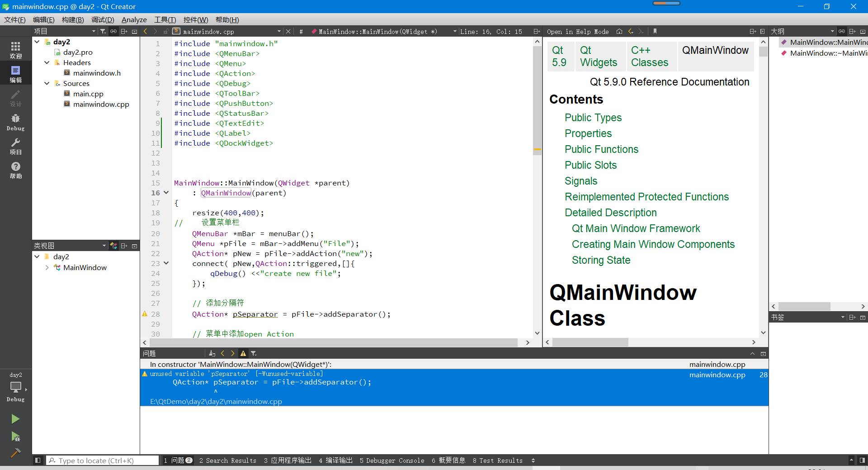868x470 pixels.
Task: Fold the code block at line 16
Action: (166, 193)
